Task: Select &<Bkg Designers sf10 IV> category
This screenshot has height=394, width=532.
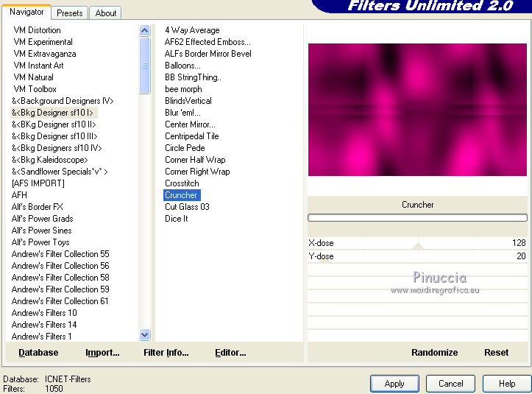Action: pos(57,148)
